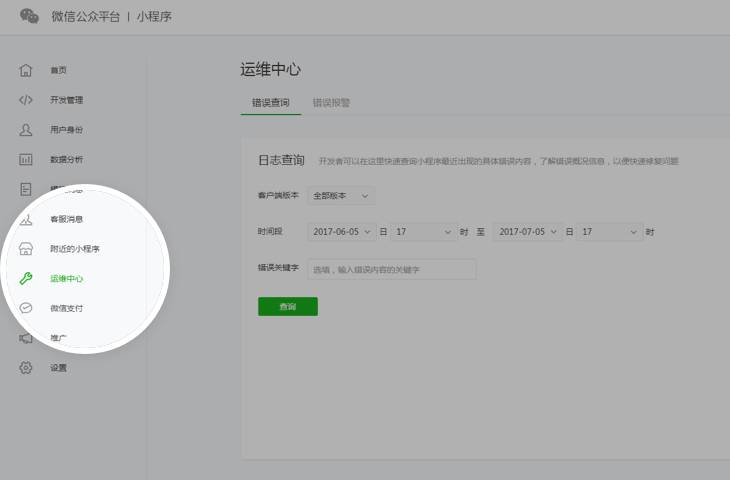This screenshot has width=730, height=480.
Task: Click the 首页 home icon in the sidebar
Action: pos(26,70)
